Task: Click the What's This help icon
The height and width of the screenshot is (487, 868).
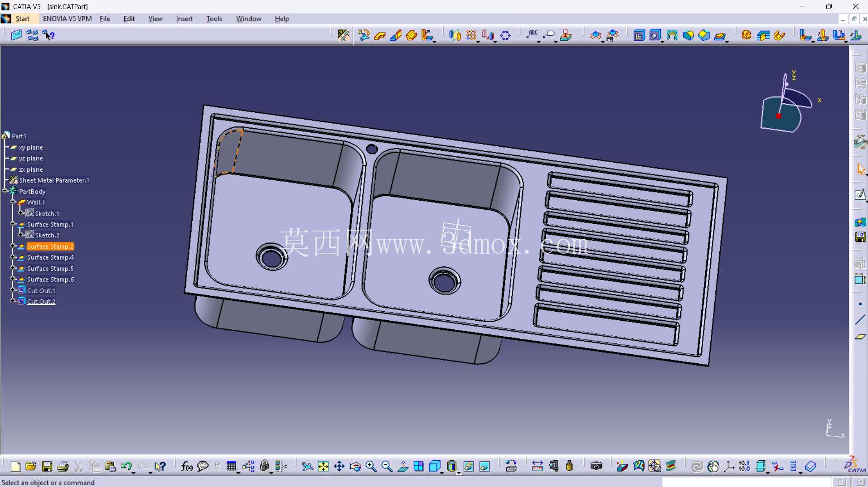Action: (160, 466)
